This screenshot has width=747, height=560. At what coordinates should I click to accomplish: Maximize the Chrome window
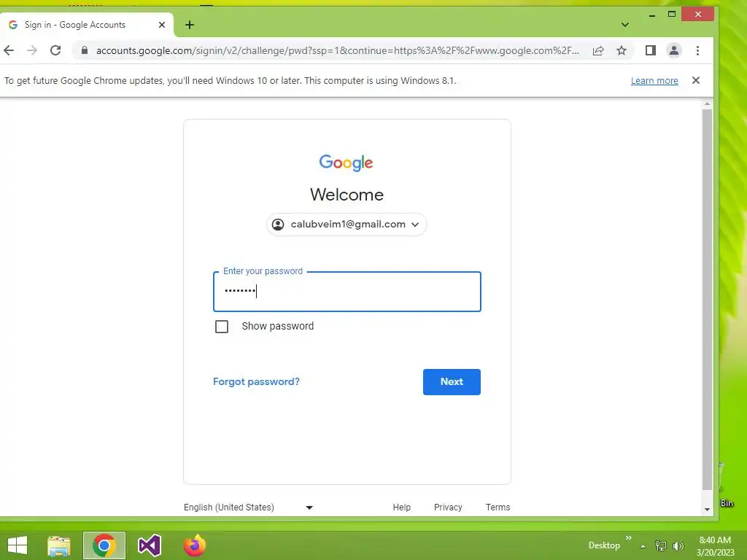(672, 15)
